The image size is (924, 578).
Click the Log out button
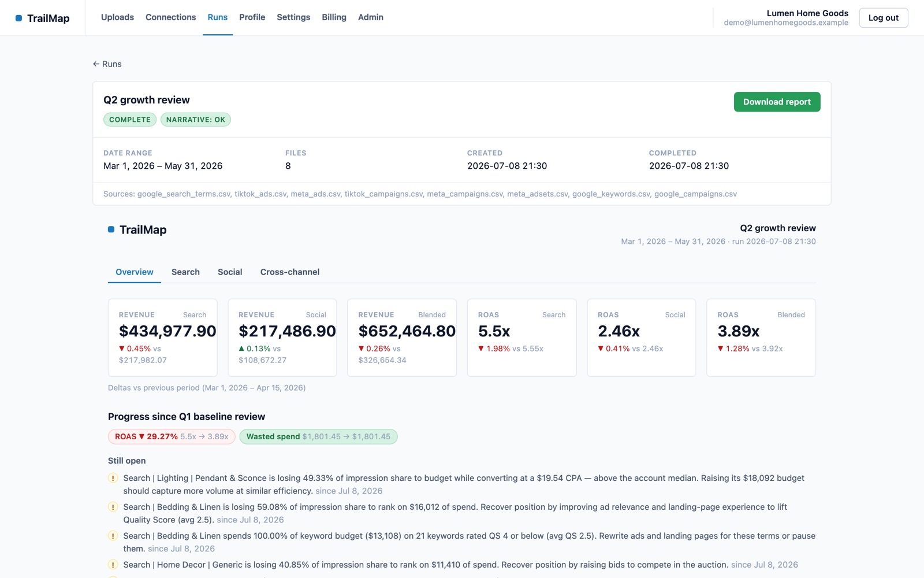coord(883,18)
